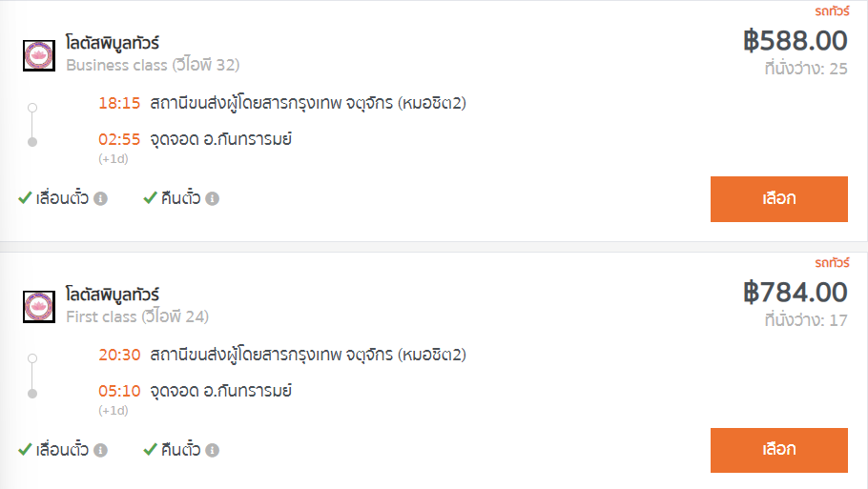Click the route timeline marker of first trip
Image resolution: width=868 pixels, height=489 pixels.
point(32,125)
